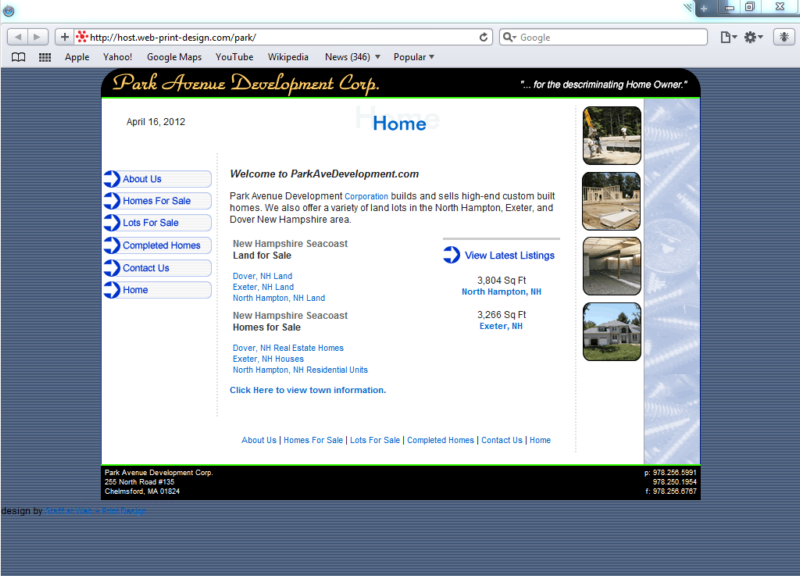800x576 pixels.
Task: Click the '3,266 Sq Ft' text
Action: click(x=502, y=315)
